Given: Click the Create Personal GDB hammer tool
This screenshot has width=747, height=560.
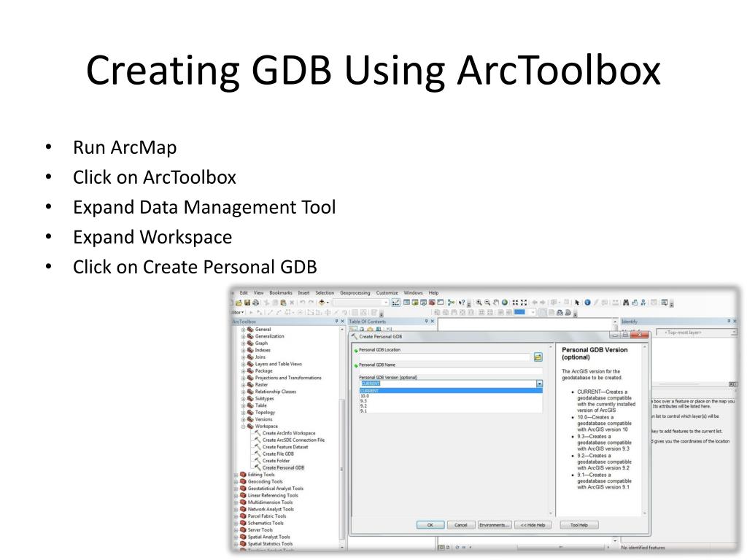Looking at the screenshot, I should tap(279, 467).
